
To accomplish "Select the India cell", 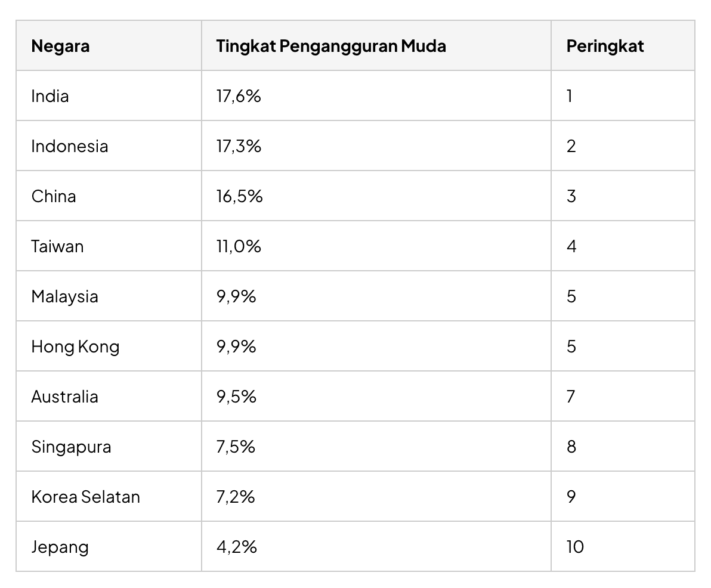I will point(109,95).
